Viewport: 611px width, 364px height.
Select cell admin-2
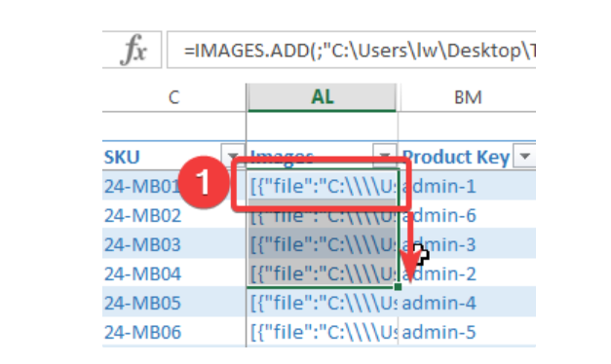tap(467, 273)
